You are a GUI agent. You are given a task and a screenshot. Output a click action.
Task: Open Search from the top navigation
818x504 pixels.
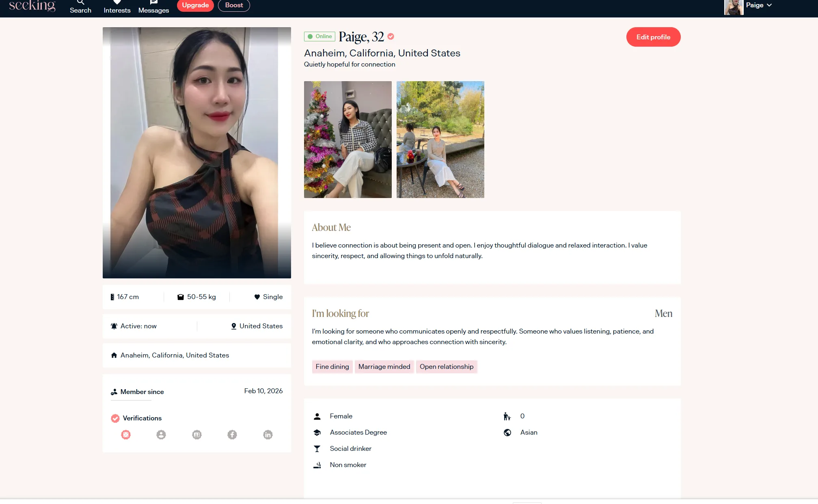point(80,7)
